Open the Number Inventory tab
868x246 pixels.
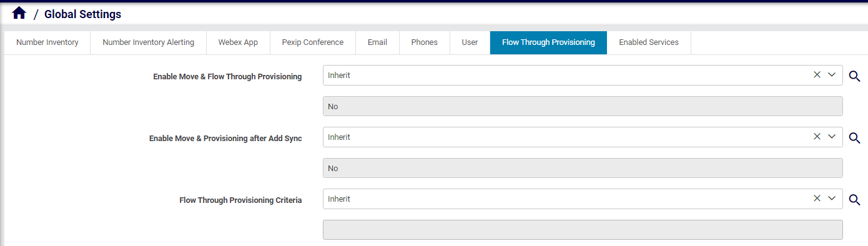pyautogui.click(x=47, y=42)
